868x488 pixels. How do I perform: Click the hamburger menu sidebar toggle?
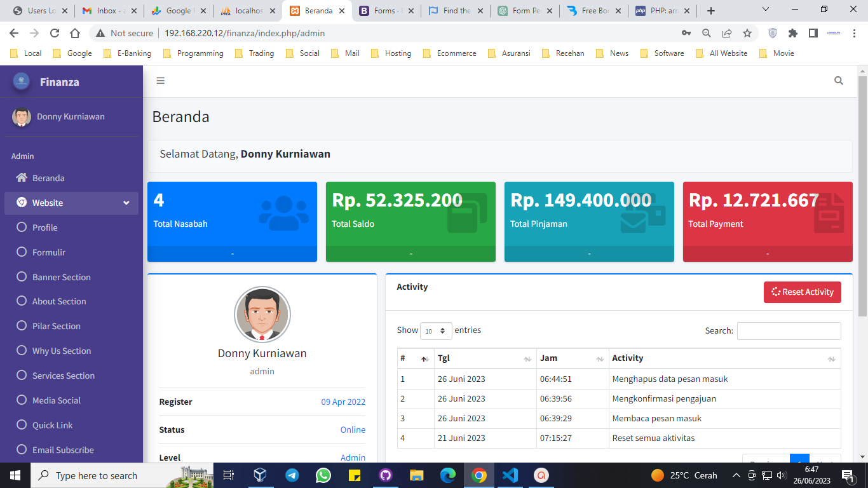[160, 81]
